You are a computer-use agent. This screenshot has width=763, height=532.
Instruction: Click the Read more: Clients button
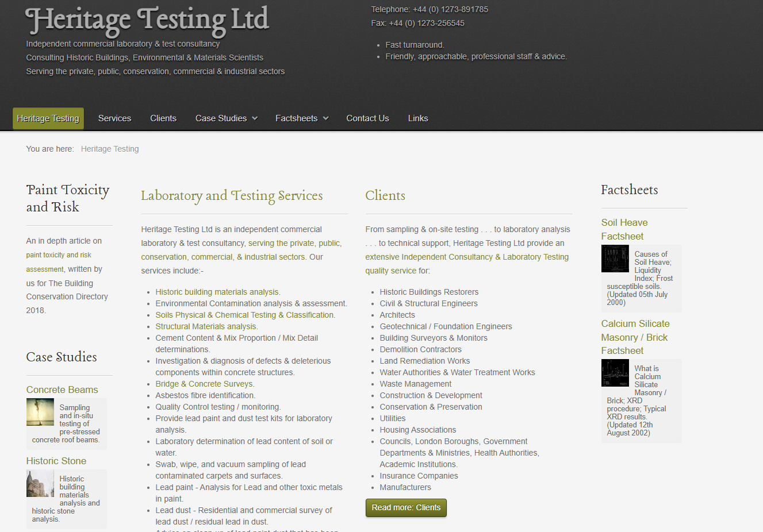406,507
